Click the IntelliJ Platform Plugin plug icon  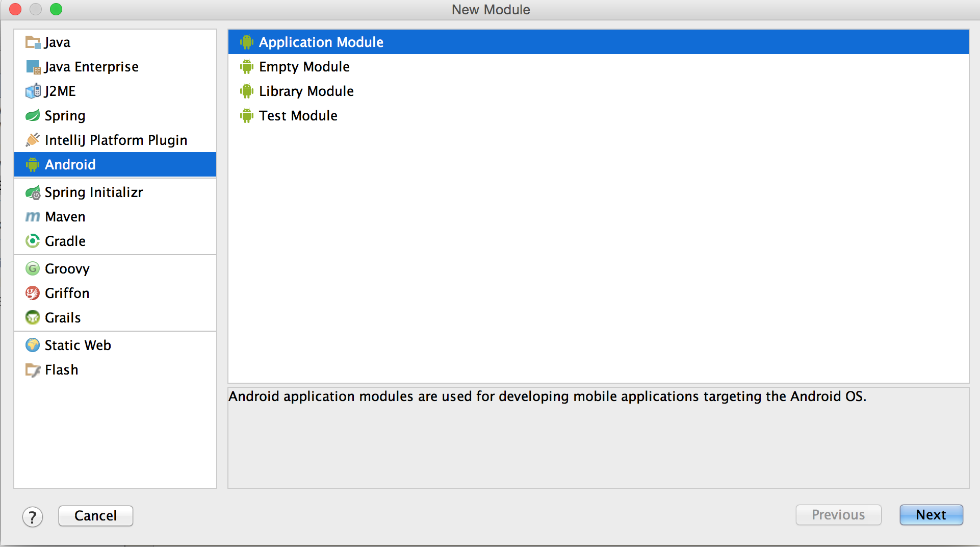pos(33,140)
